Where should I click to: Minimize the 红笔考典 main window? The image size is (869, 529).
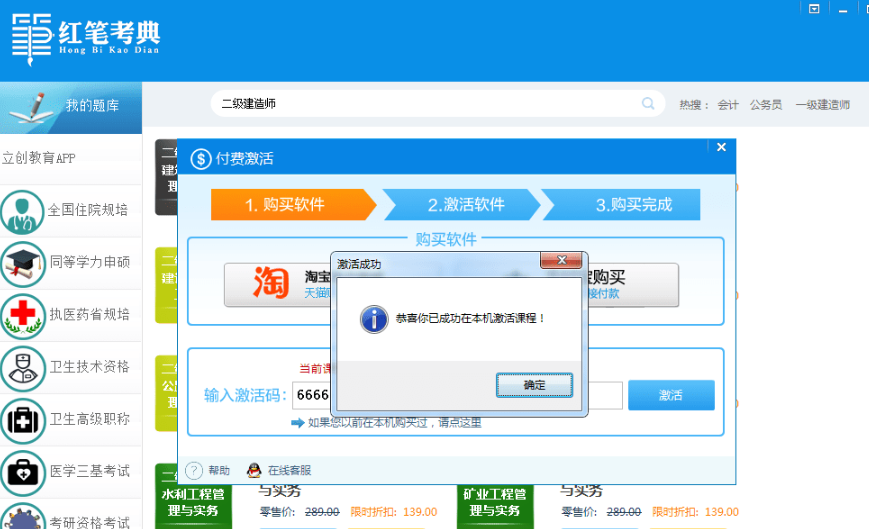point(843,9)
